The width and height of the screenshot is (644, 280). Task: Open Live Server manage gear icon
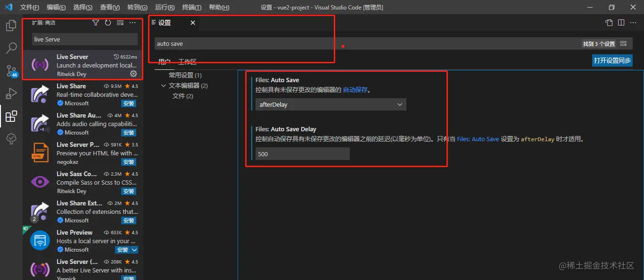pyautogui.click(x=133, y=74)
